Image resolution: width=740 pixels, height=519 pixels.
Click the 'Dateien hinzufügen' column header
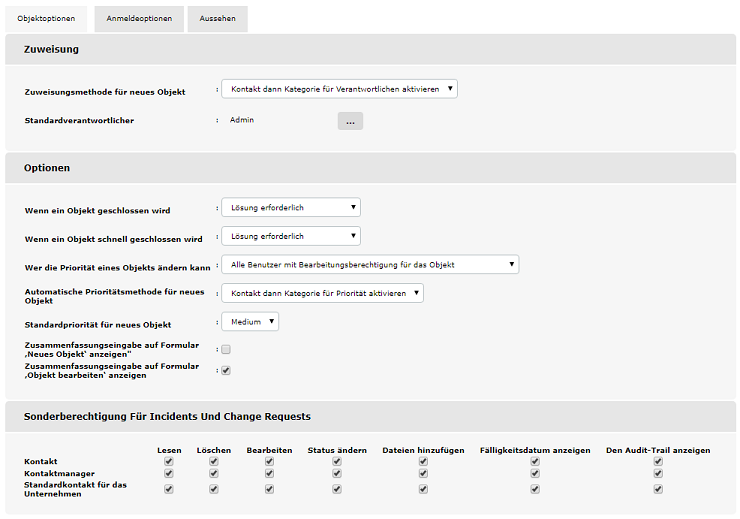coord(423,450)
